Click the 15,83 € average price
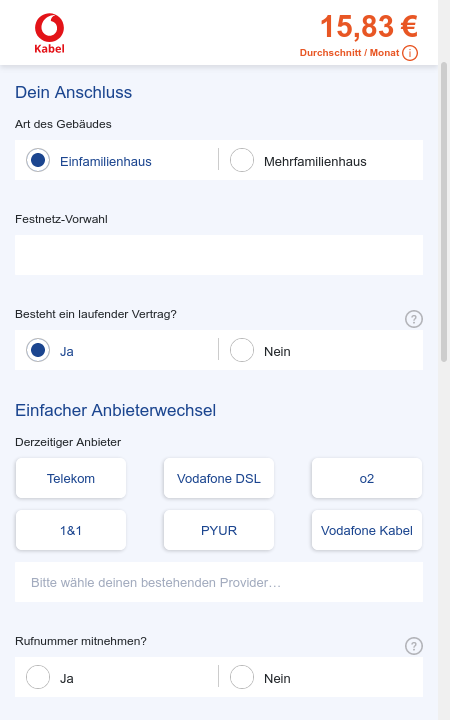 pos(369,26)
